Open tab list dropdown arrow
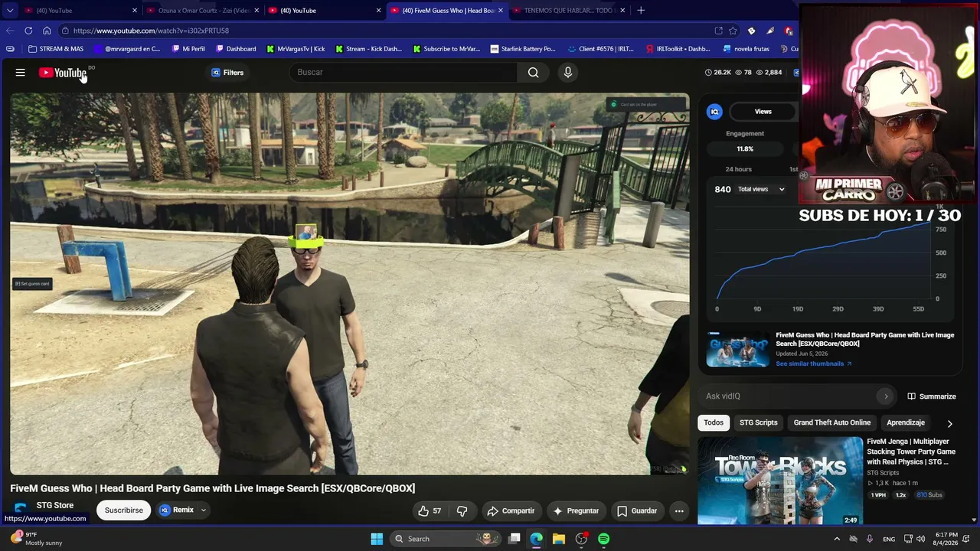Screen dimensions: 980x551 10,11
